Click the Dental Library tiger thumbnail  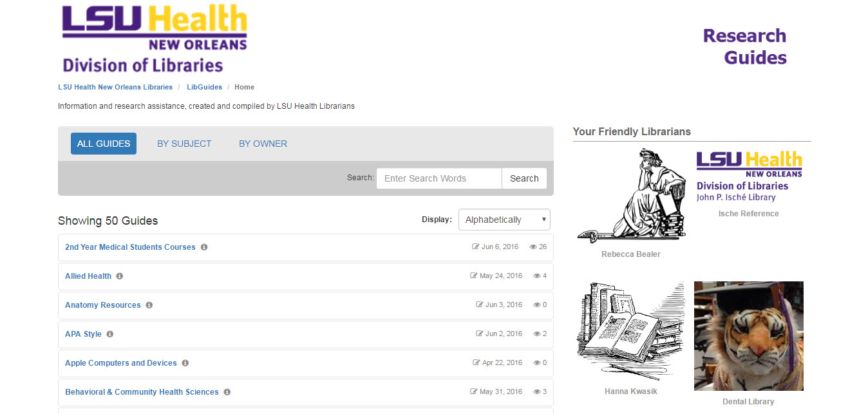[x=748, y=335]
